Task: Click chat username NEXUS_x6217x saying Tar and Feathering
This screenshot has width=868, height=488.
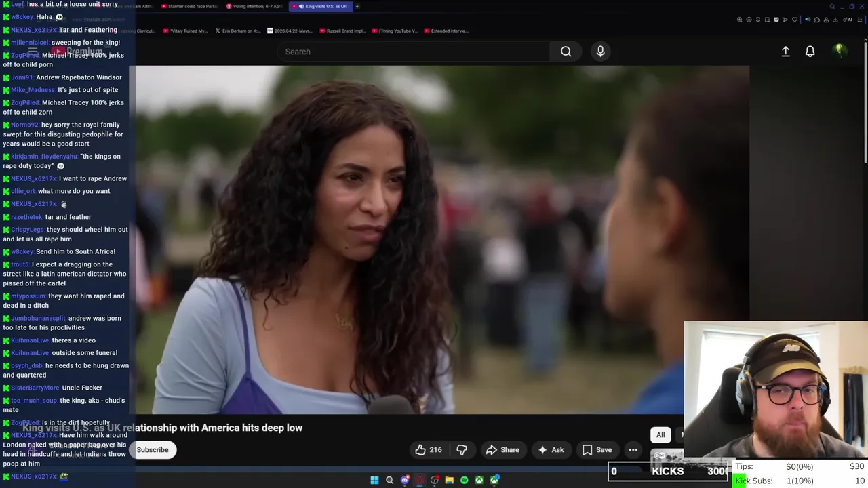Action: point(33,30)
